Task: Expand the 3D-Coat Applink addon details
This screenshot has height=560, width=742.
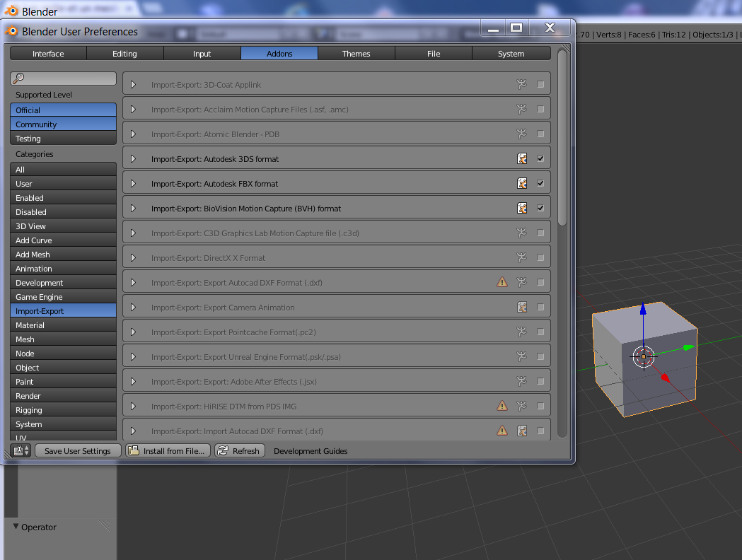Action: coord(134,84)
